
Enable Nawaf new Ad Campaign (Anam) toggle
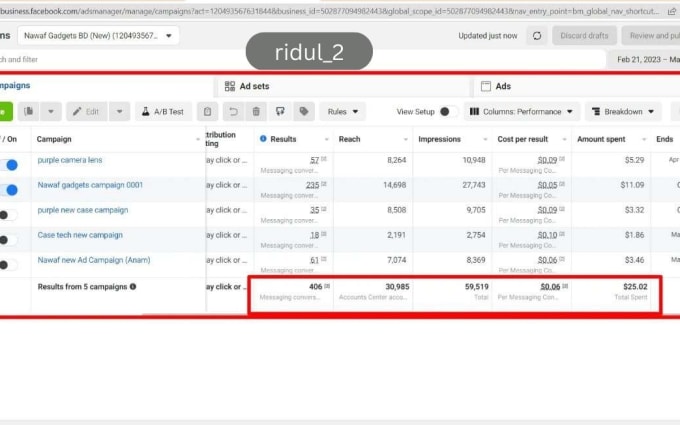point(7,265)
